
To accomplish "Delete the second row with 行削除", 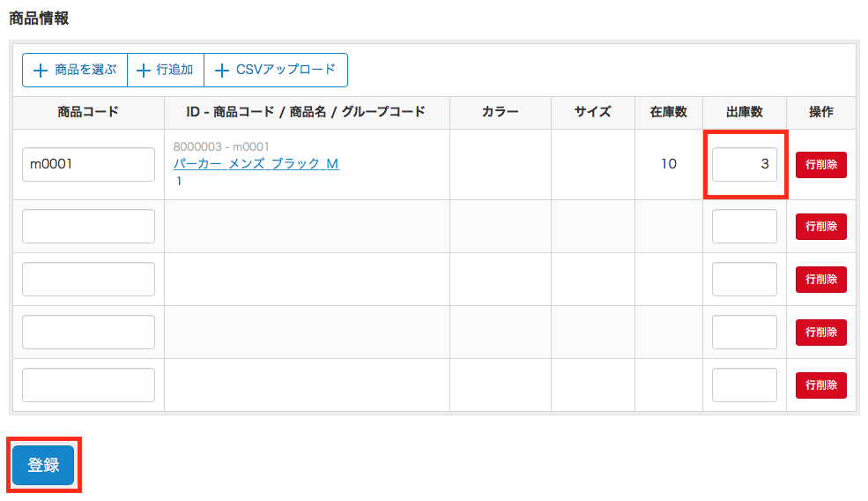I will coord(820,227).
